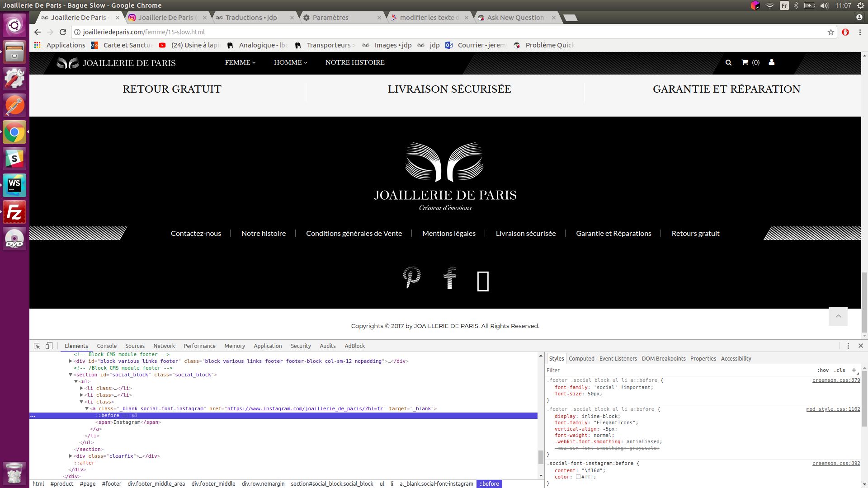This screenshot has width=868, height=488.
Task: Toggle the device toolbar icon in DevTools
Action: point(49,346)
